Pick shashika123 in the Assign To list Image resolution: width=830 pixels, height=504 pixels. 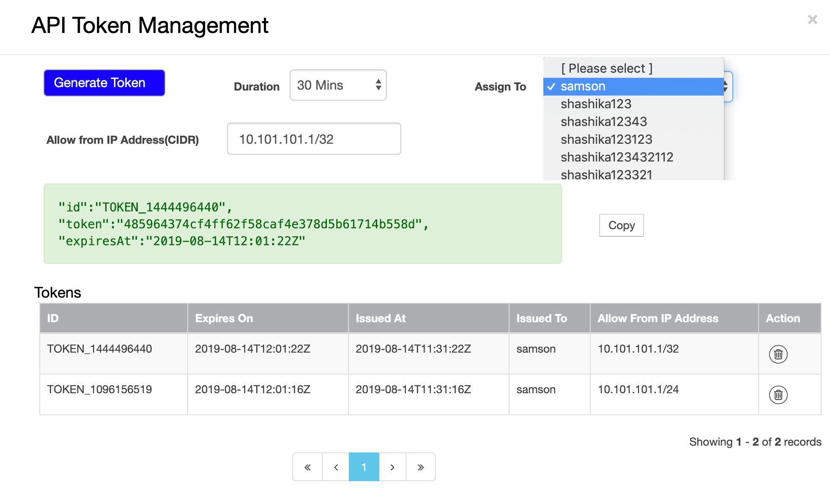coord(633,104)
